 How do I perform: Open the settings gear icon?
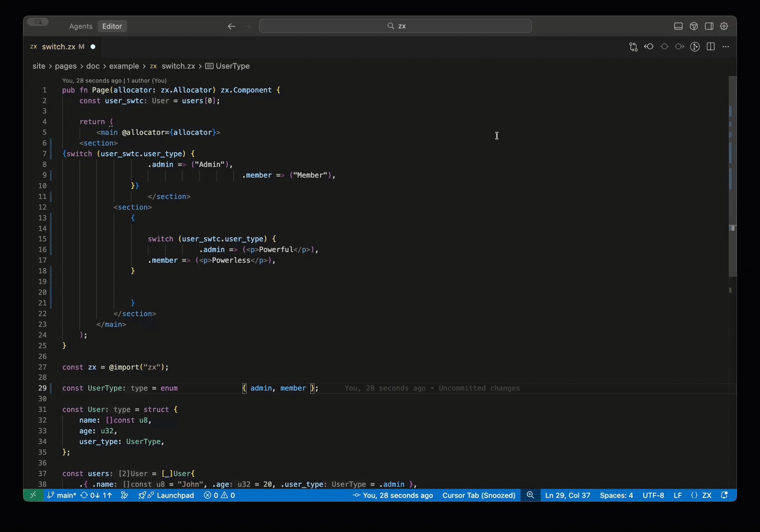pyautogui.click(x=724, y=26)
